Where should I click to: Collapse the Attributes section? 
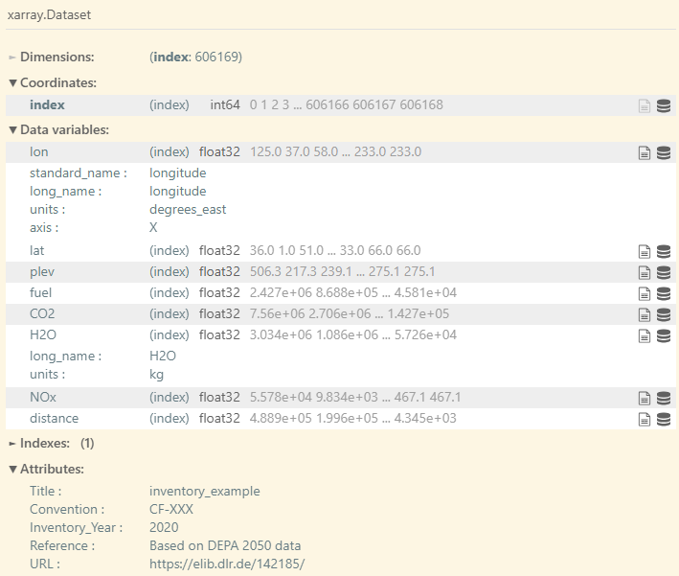pyautogui.click(x=51, y=469)
